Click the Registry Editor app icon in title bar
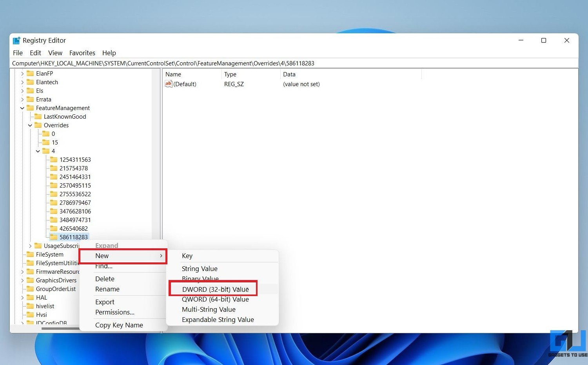 (16, 40)
